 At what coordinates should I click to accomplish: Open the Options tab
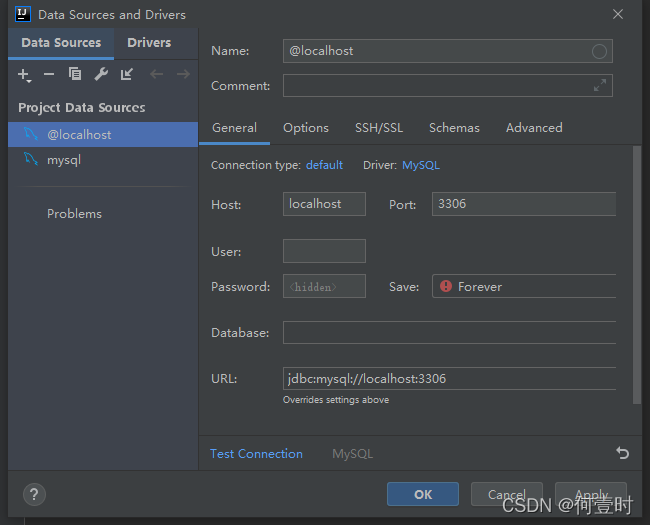click(306, 128)
